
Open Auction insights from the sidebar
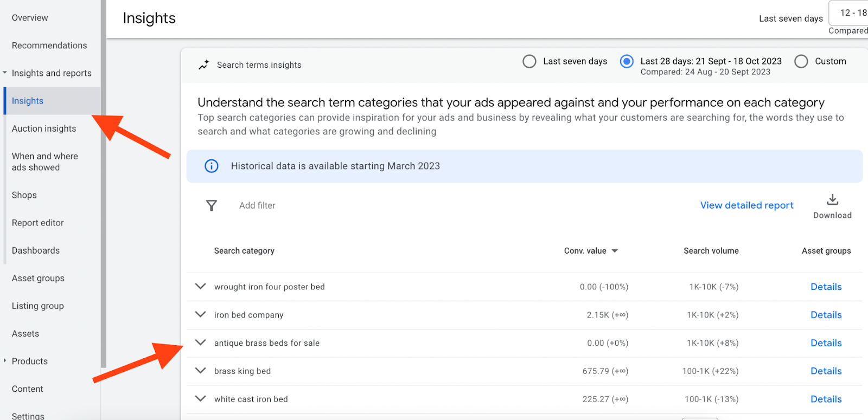point(44,128)
